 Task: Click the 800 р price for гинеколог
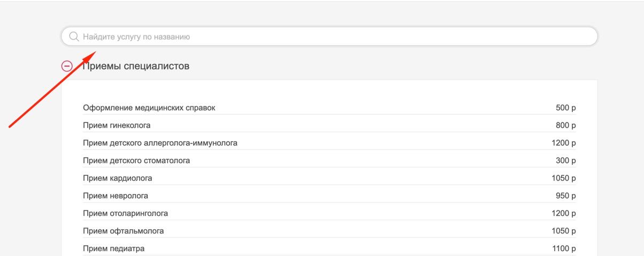click(x=566, y=126)
